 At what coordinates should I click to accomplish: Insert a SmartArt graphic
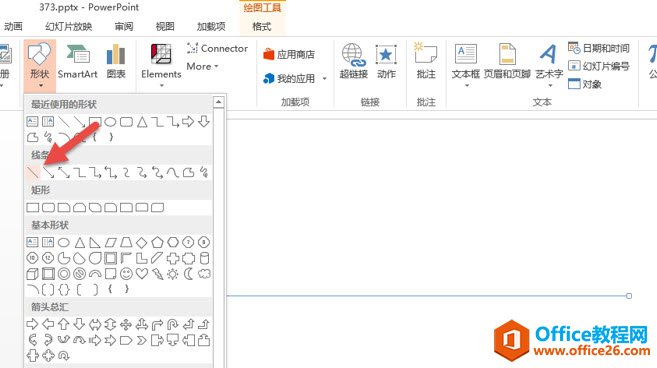point(78,62)
